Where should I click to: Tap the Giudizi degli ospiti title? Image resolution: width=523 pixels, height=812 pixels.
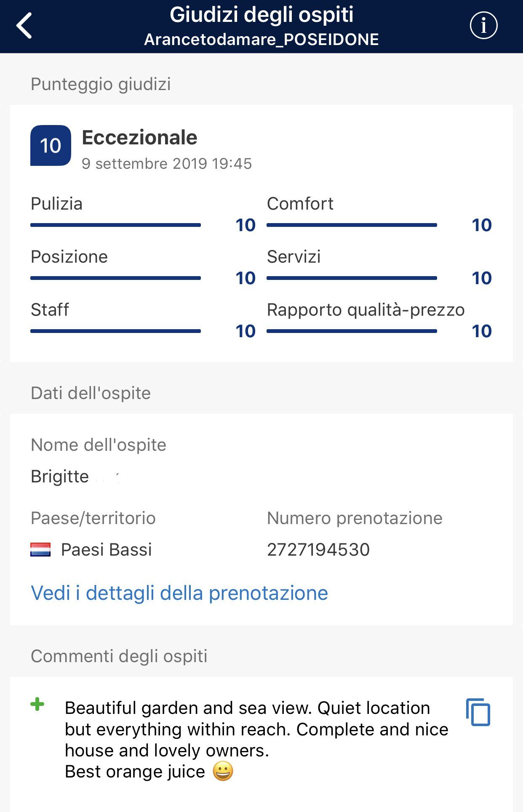(x=261, y=15)
